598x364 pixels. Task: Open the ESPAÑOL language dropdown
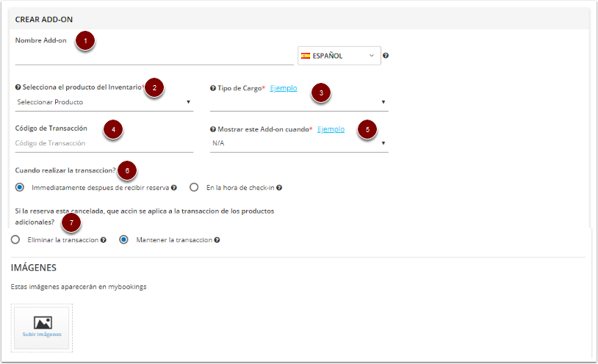339,56
